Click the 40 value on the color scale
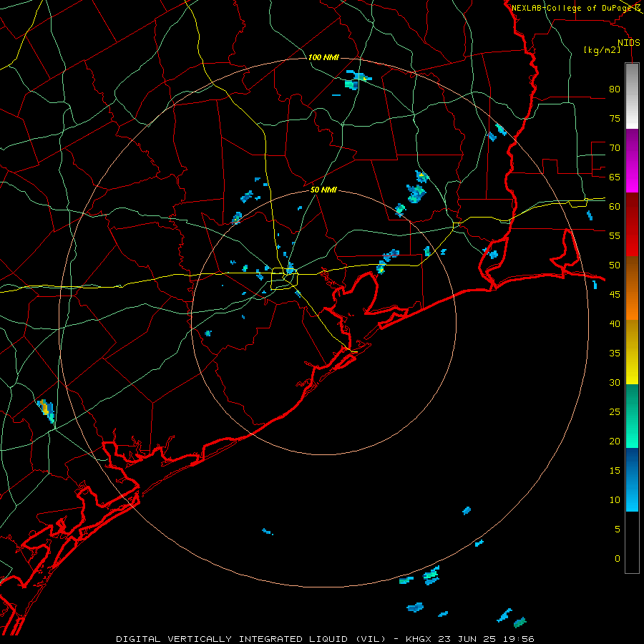The height and width of the screenshot is (644, 644). point(615,323)
